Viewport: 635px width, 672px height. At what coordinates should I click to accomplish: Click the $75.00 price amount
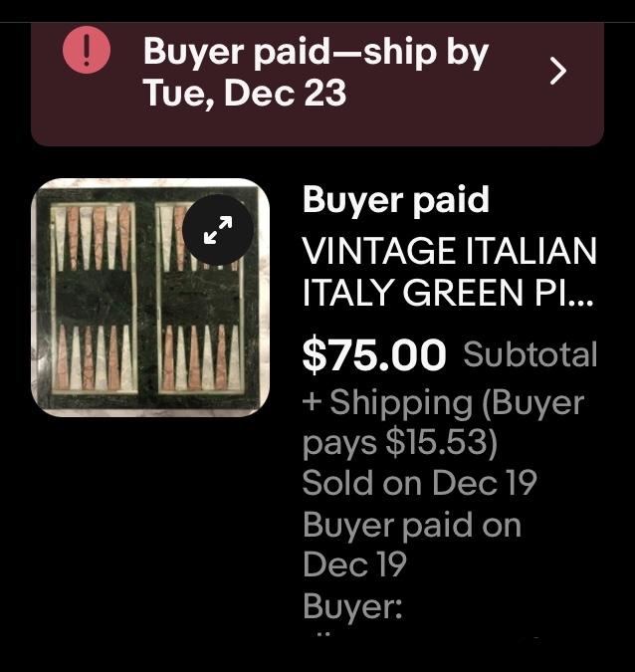[x=374, y=354]
